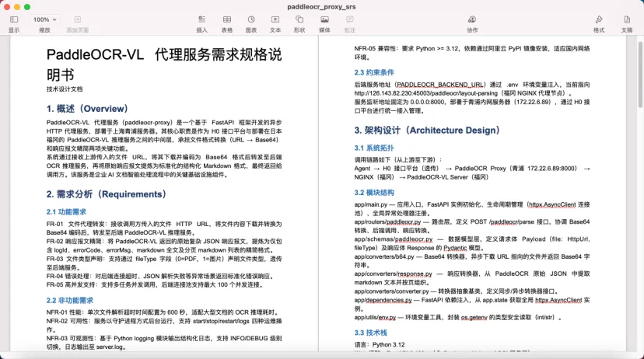Click subheading 2.2 非功能需求

pyautogui.click(x=70, y=300)
